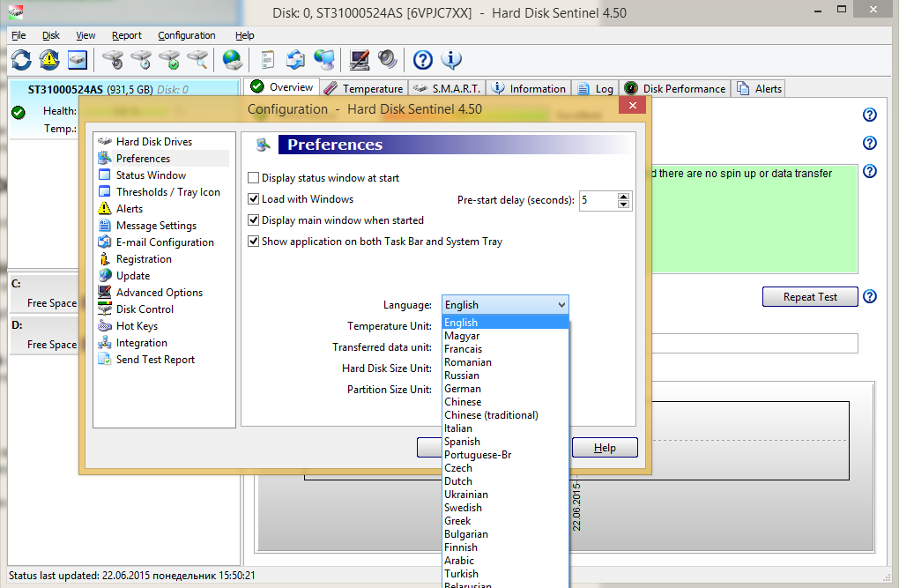Screen dimensions: 899x588
Task: Collapse the Language dropdown arrow
Action: coord(561,305)
